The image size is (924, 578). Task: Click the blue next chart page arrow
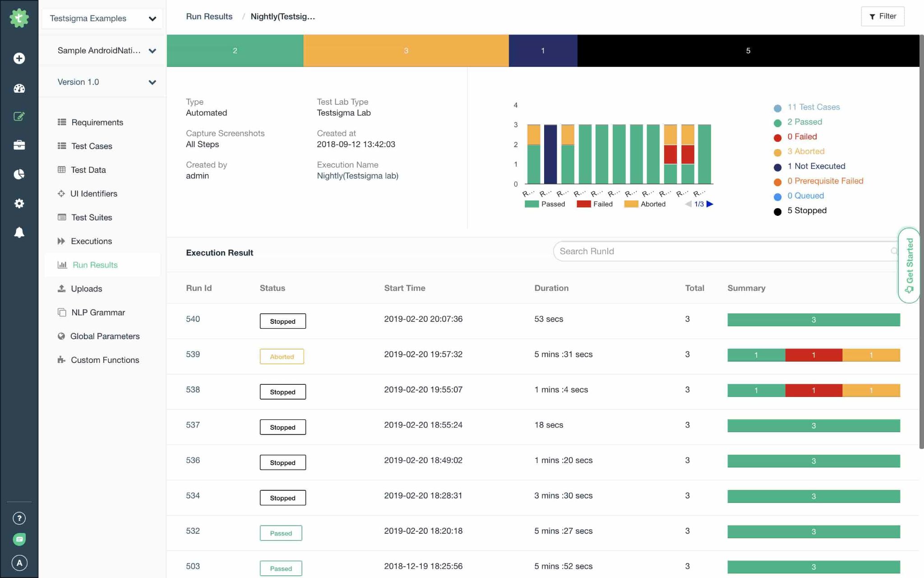click(710, 204)
